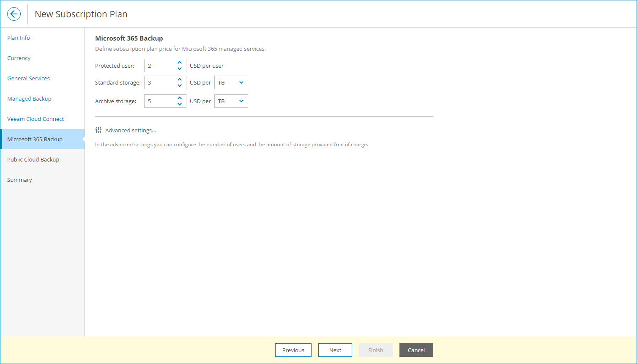637x364 pixels.
Task: Open the Advanced settings link
Action: tap(131, 130)
